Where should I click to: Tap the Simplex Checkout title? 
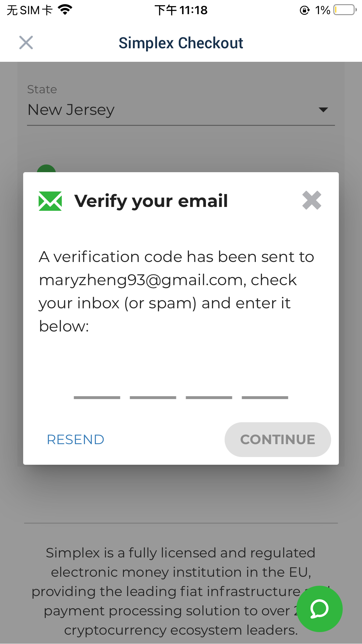click(x=181, y=43)
